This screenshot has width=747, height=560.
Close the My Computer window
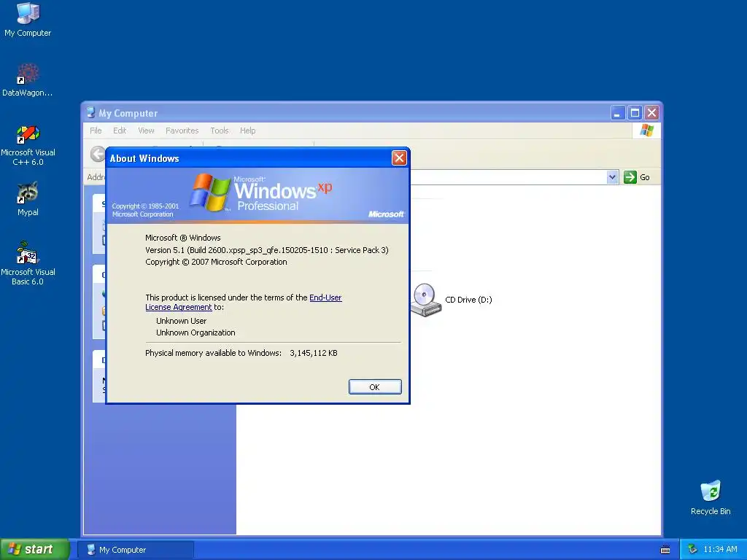pos(651,113)
